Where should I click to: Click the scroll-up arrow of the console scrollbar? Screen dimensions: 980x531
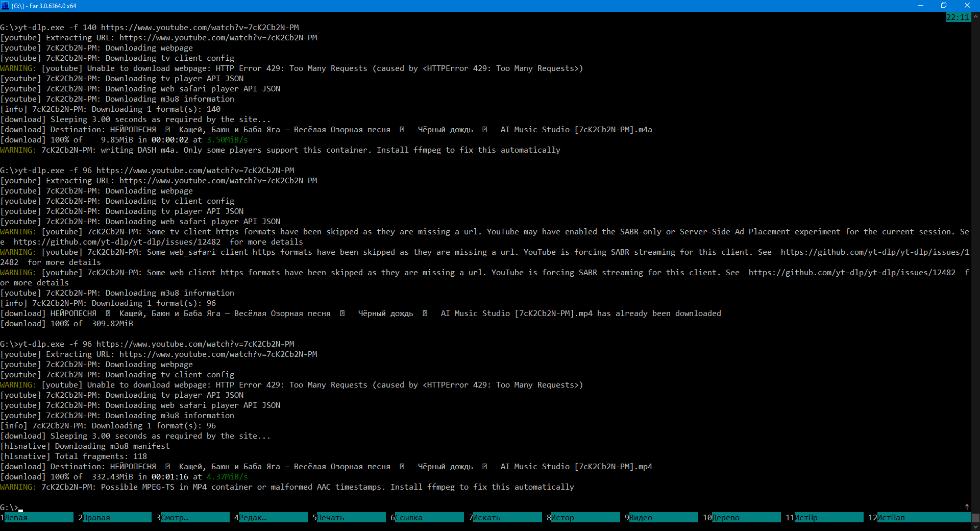[975, 16]
